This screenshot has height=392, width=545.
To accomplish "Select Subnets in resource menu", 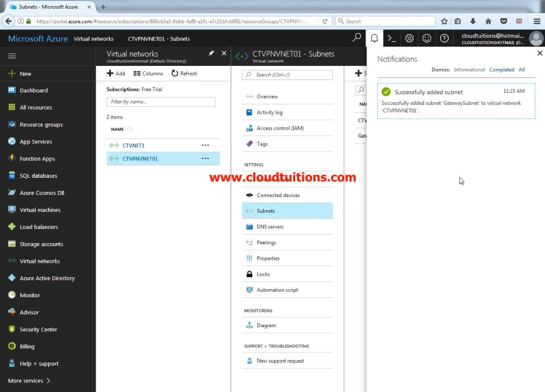I will (288, 211).
